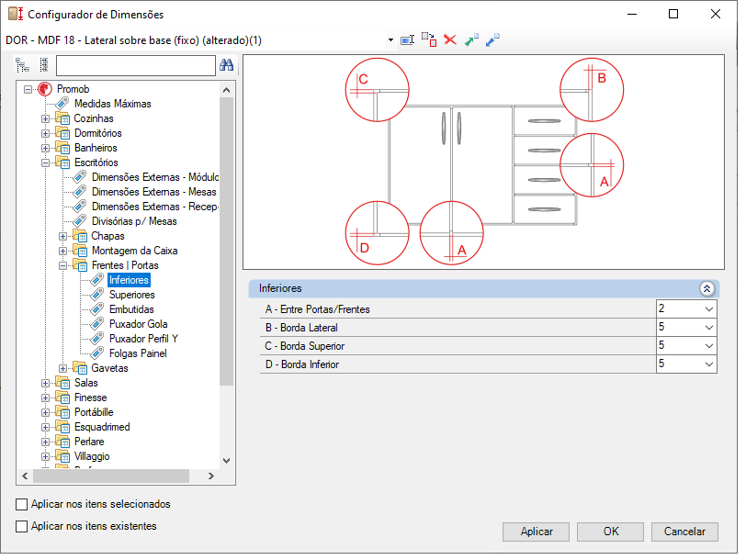The image size is (746, 560).
Task: Collapse the Escritórios tree node
Action: coord(46,162)
